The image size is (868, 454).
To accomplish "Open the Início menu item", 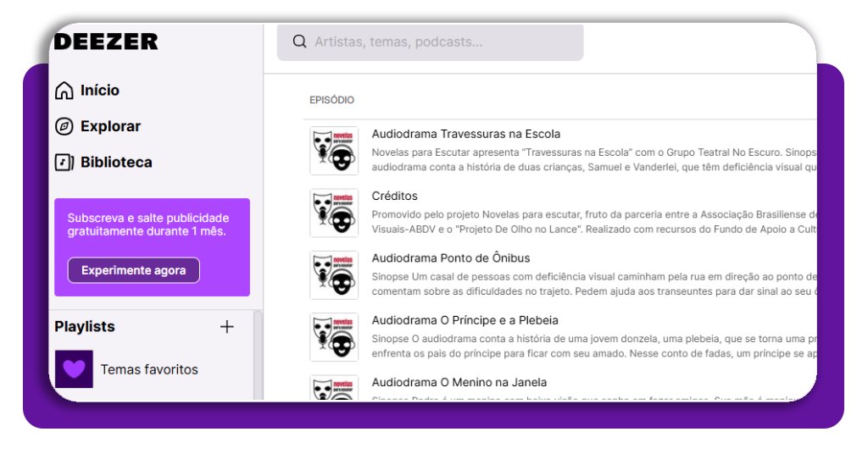I will tap(99, 91).
